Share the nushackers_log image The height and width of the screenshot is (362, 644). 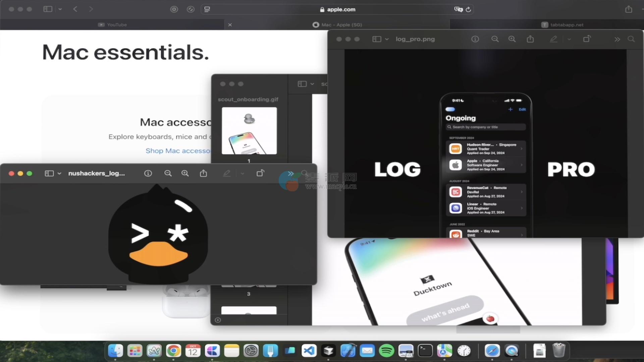(203, 173)
